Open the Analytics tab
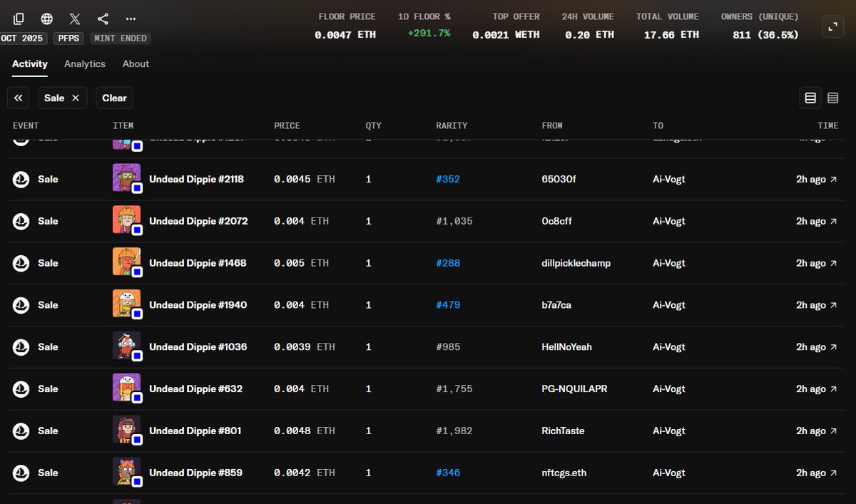This screenshot has height=504, width=856. (x=85, y=64)
